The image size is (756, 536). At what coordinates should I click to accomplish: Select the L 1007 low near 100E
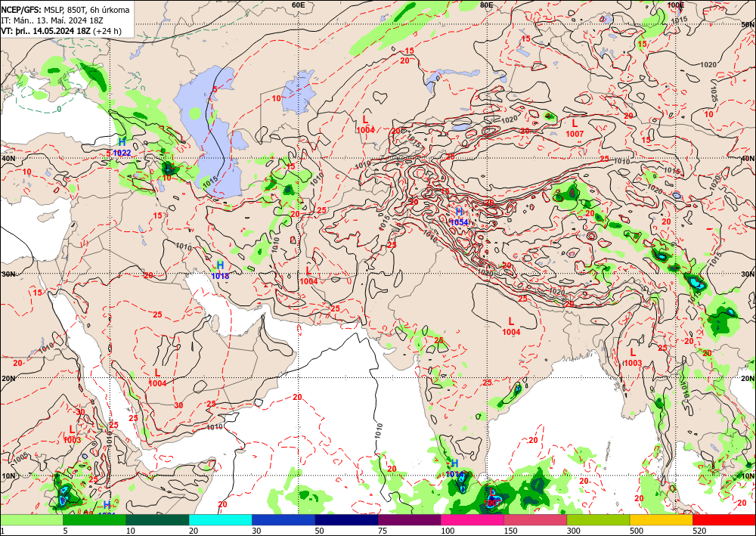(575, 129)
